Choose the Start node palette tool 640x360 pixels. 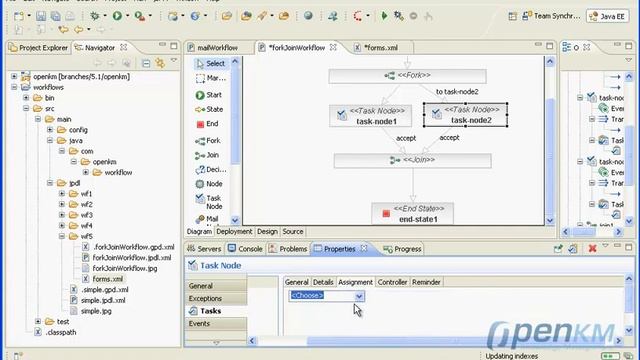209,95
